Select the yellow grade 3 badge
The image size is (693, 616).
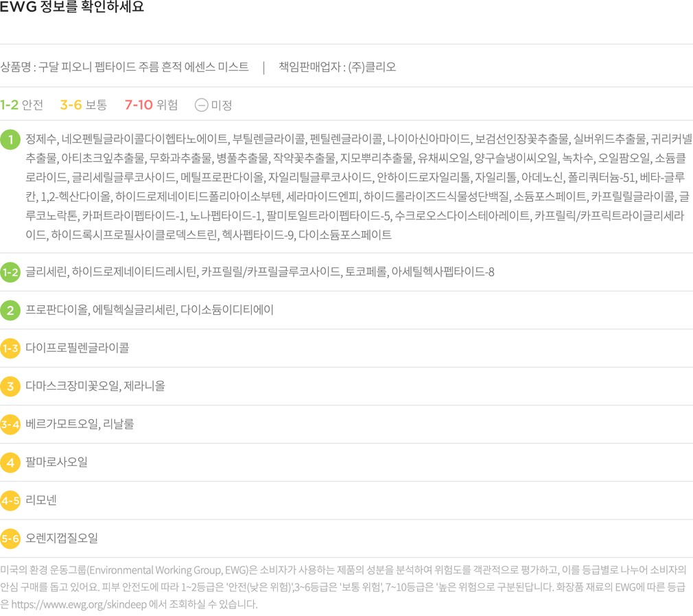coord(10,386)
